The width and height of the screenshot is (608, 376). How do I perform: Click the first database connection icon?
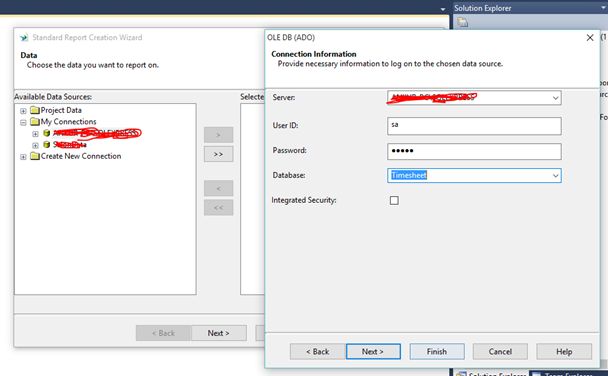pyautogui.click(x=47, y=133)
